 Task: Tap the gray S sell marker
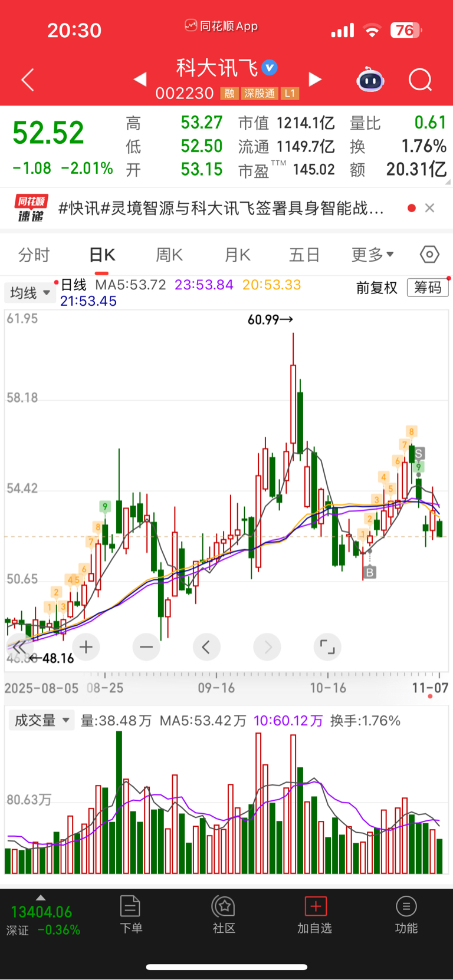[419, 453]
